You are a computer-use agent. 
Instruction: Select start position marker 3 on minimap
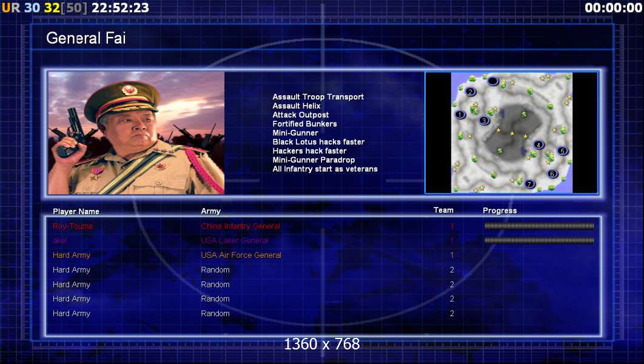485,120
